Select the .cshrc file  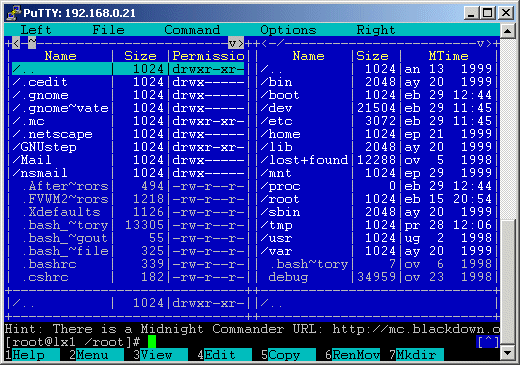128,277
